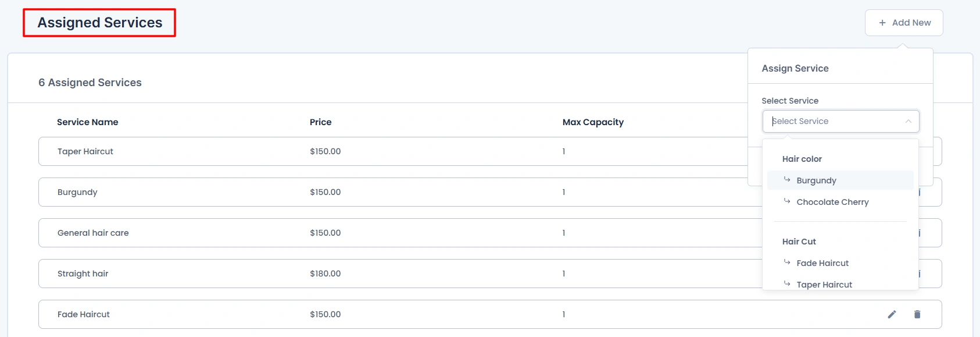Click the Hair color group header

pos(802,159)
